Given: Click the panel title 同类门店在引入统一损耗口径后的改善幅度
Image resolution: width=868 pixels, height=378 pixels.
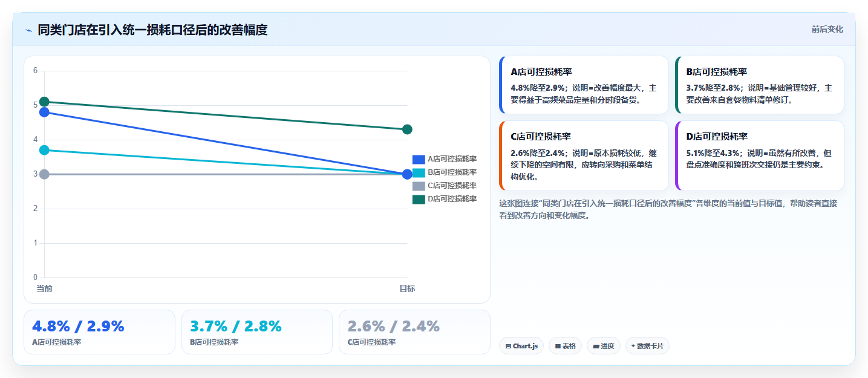Looking at the screenshot, I should tap(152, 30).
